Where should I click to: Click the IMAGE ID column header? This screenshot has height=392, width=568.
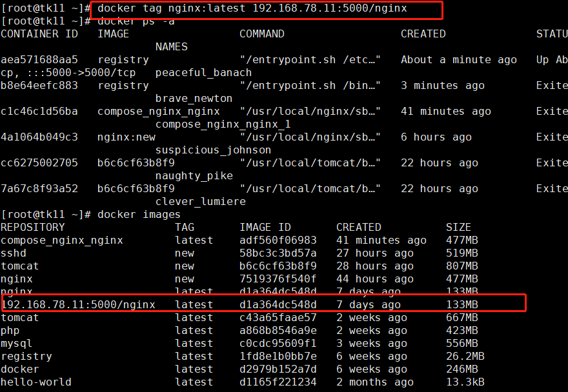click(265, 228)
